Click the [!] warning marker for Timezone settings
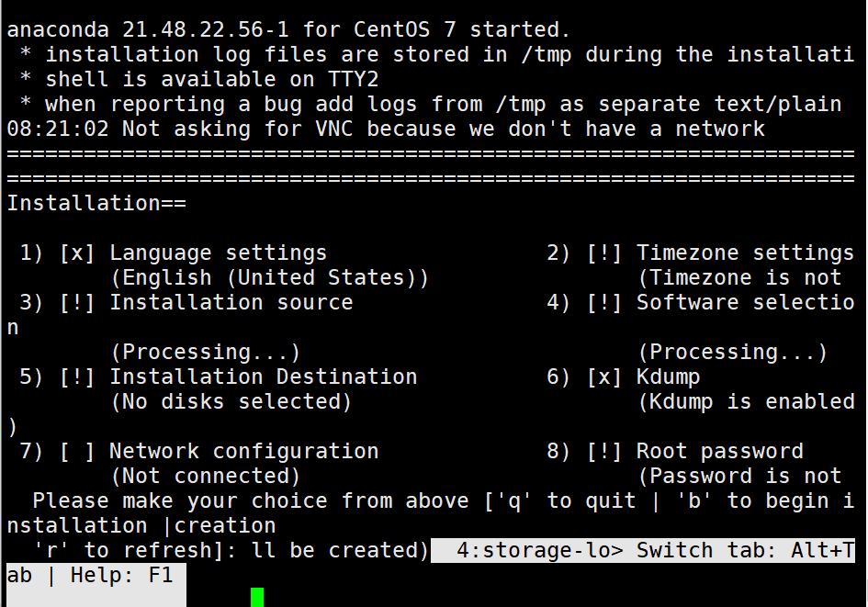868x607 pixels. 604,253
